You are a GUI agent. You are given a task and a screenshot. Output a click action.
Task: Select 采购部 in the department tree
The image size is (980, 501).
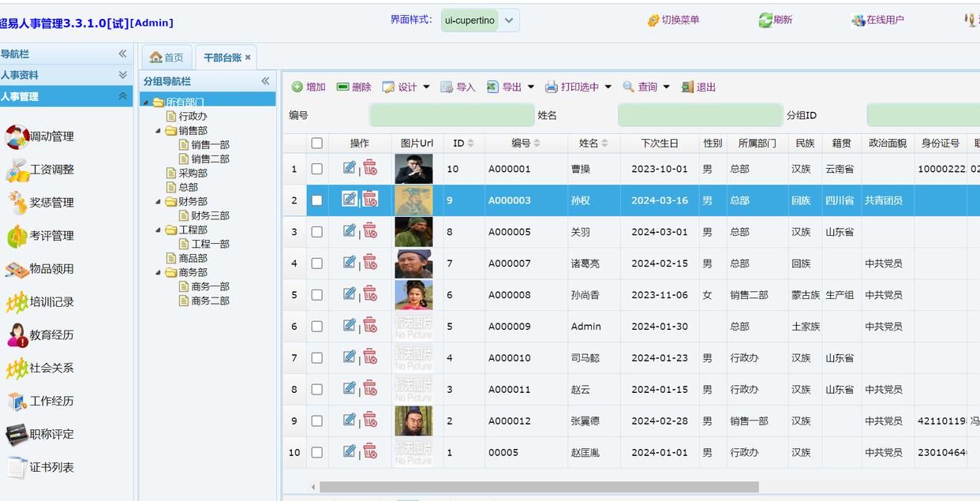pos(193,173)
